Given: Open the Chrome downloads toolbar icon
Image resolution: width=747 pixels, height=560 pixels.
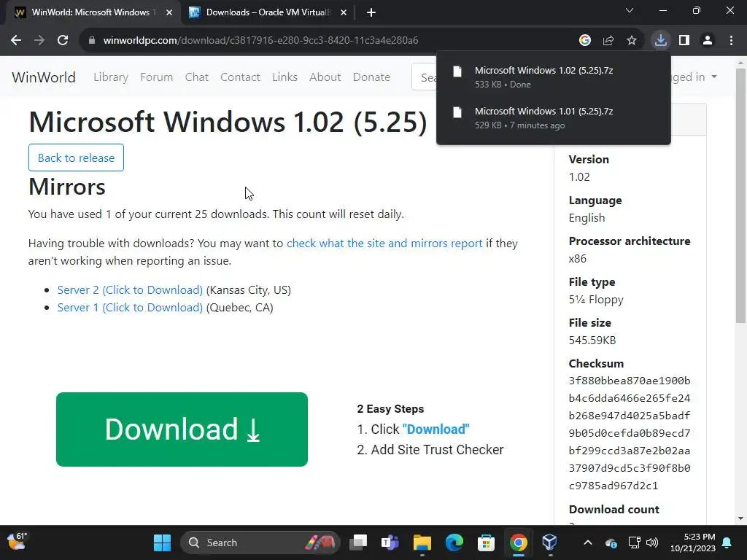Looking at the screenshot, I should click(x=660, y=41).
